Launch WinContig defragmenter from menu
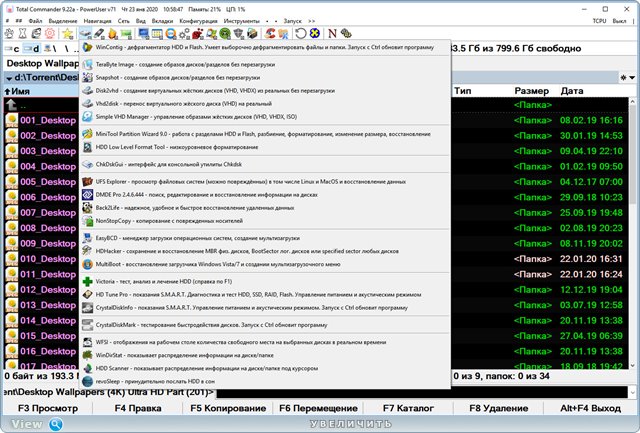Viewport: 640px width, 433px height. click(265, 47)
